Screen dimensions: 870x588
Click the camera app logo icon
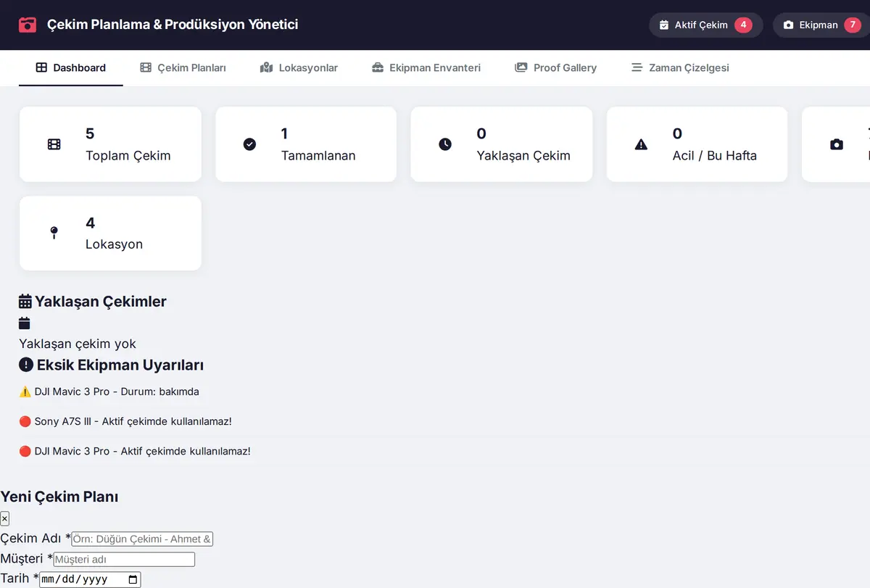coord(28,25)
